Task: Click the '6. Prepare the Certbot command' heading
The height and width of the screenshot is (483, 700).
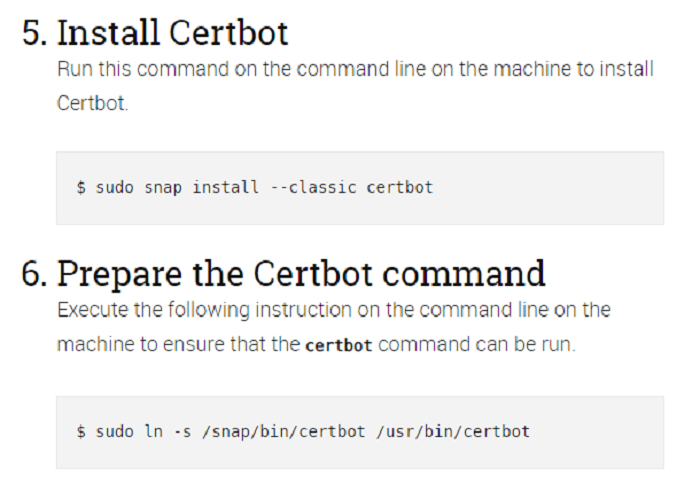Action: (283, 273)
